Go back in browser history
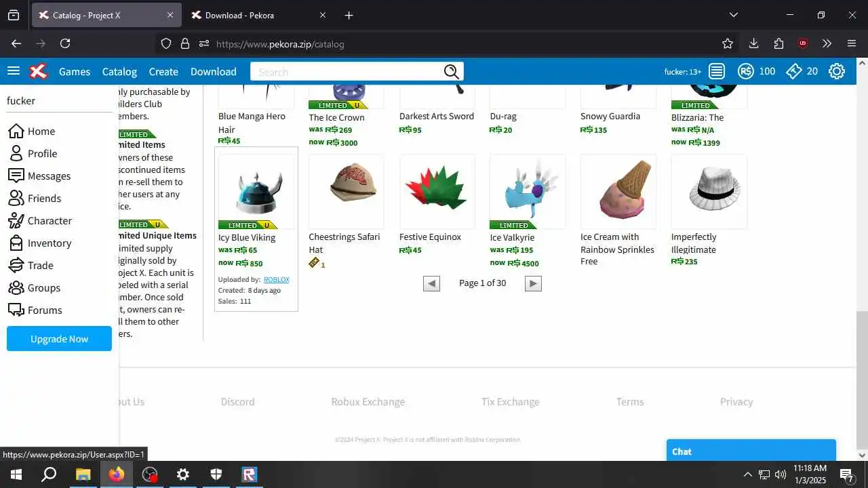Viewport: 868px width, 488px height. [16, 43]
